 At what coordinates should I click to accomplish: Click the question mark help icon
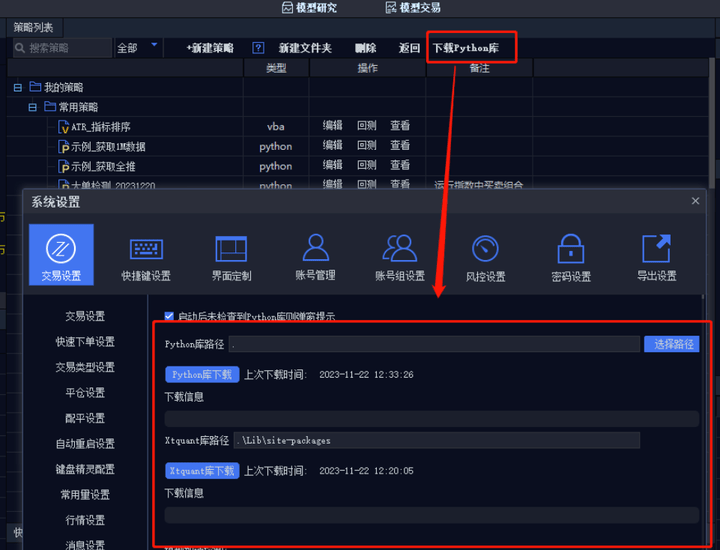tap(258, 48)
